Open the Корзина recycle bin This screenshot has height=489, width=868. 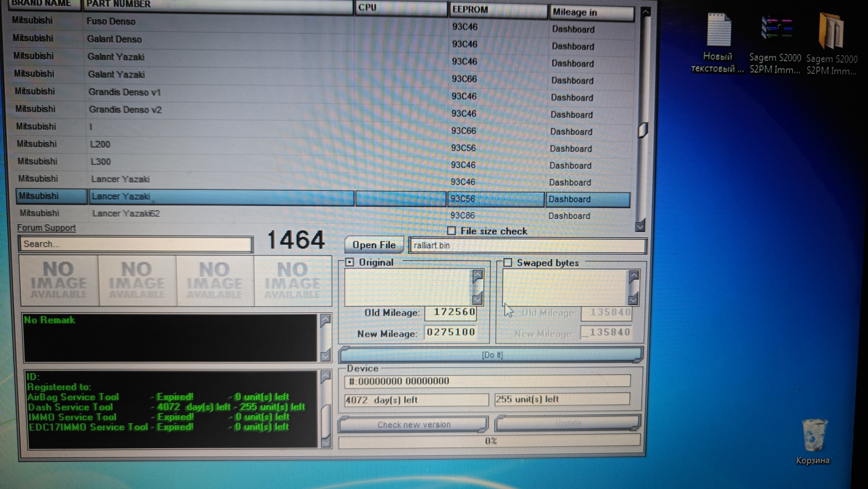point(813,441)
